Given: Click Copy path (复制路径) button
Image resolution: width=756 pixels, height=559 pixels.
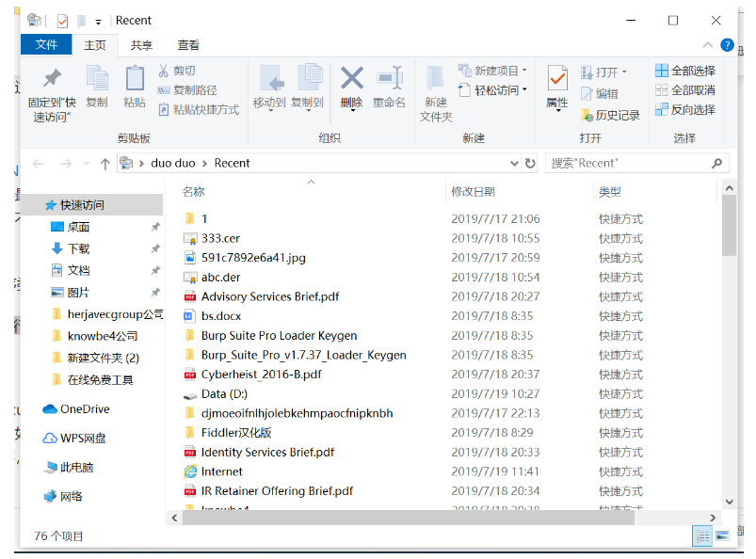Looking at the screenshot, I should coord(188,90).
